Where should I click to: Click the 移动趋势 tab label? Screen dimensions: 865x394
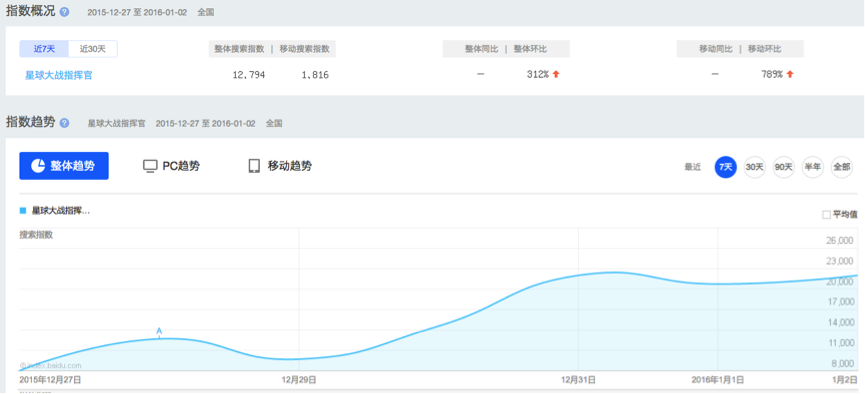click(x=290, y=166)
